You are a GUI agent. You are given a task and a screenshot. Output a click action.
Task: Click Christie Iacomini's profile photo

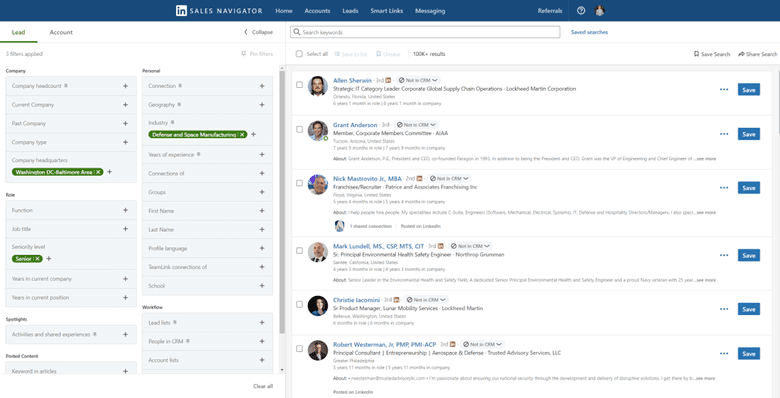pos(317,305)
